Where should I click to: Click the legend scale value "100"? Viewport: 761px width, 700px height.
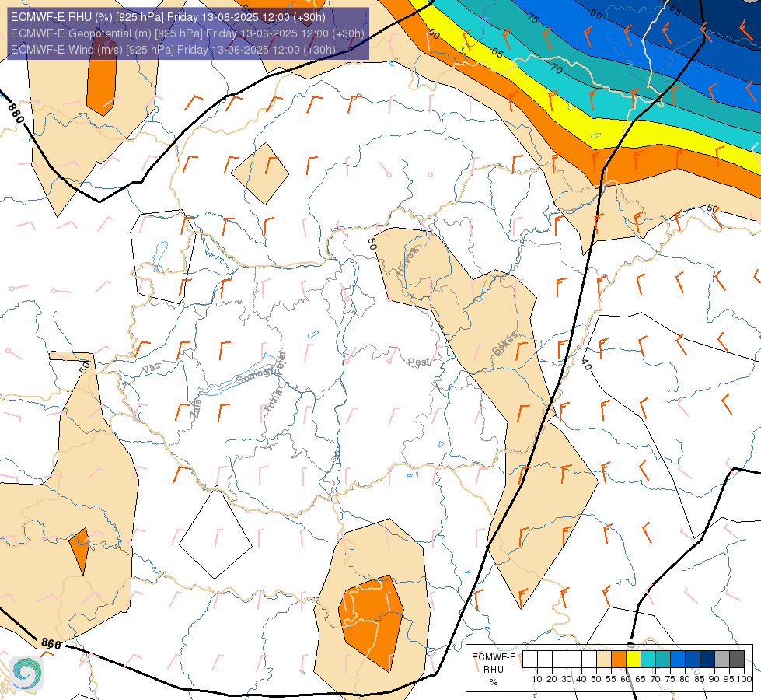pyautogui.click(x=744, y=679)
